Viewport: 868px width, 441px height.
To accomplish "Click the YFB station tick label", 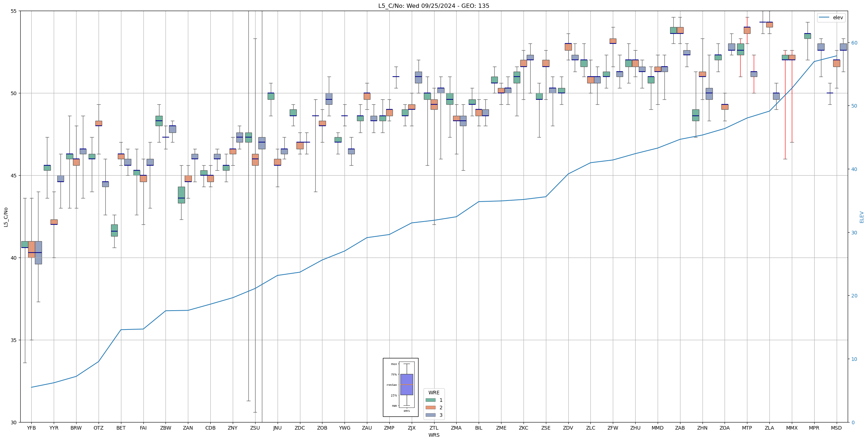I will 31,428.
